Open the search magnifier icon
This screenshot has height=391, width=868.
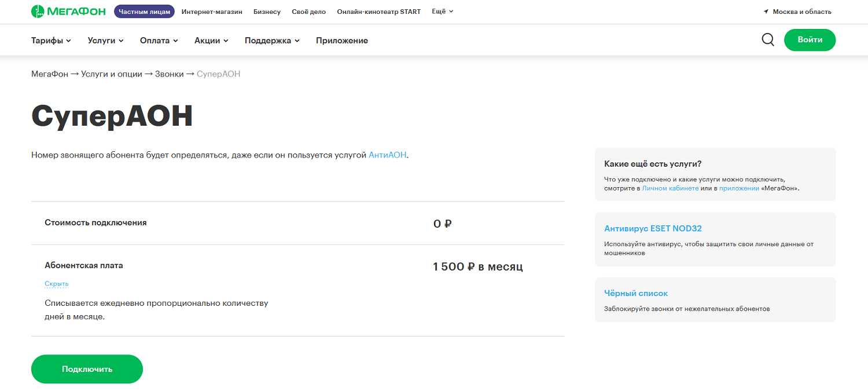coord(768,40)
